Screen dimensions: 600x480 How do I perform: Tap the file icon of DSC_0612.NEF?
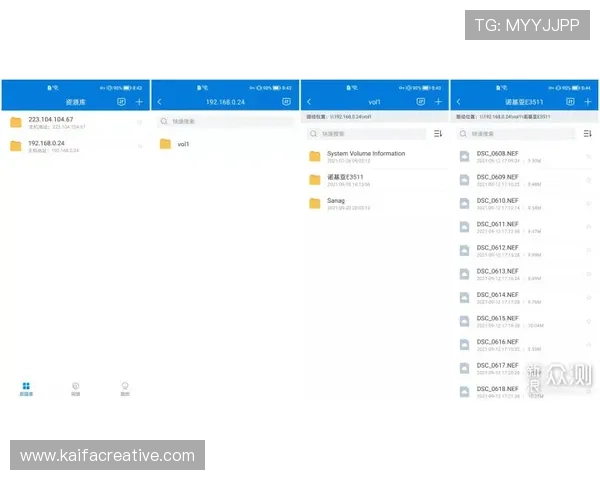tap(465, 251)
